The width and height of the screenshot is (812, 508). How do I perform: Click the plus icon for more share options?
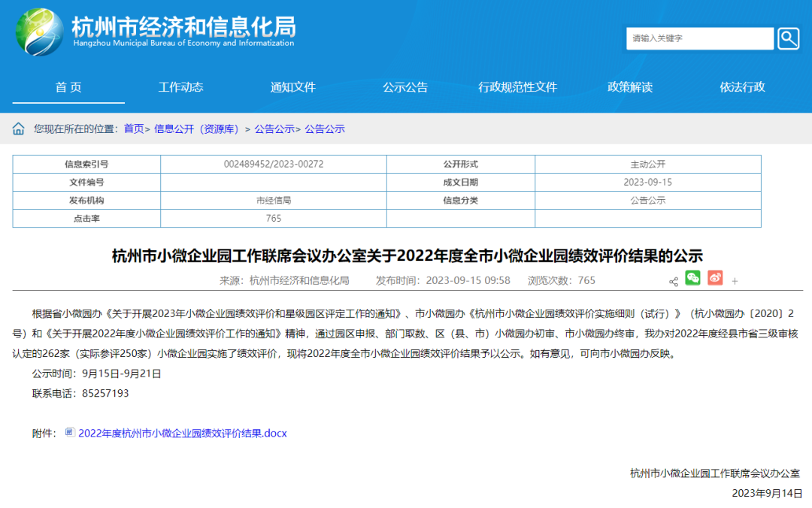[734, 280]
